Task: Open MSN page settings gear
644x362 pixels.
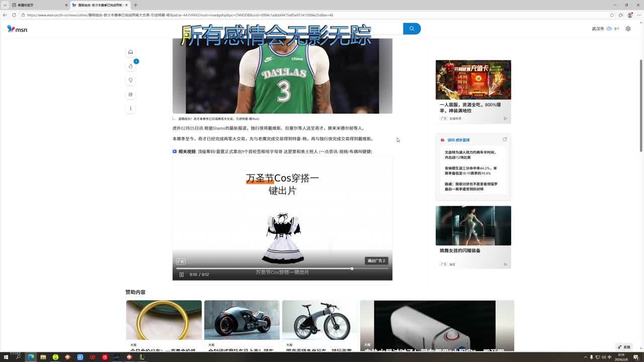Action: tap(628, 29)
